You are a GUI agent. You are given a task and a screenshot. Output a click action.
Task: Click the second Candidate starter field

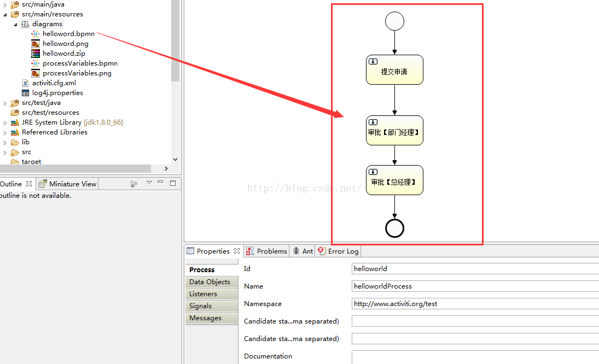(x=475, y=339)
